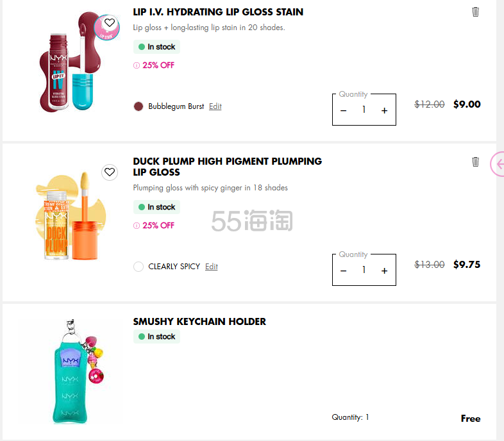Edit the Bubblegum Burst shade
This screenshot has height=441, width=504.
point(215,106)
